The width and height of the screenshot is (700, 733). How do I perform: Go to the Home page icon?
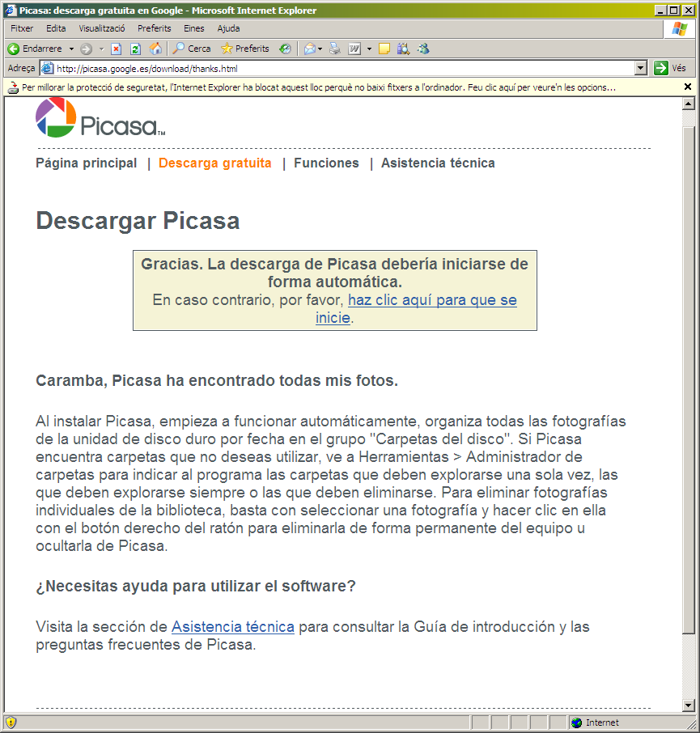click(x=155, y=49)
